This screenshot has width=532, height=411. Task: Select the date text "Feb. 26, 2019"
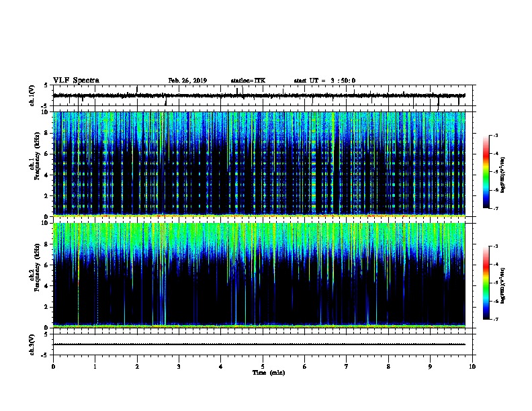187,81
